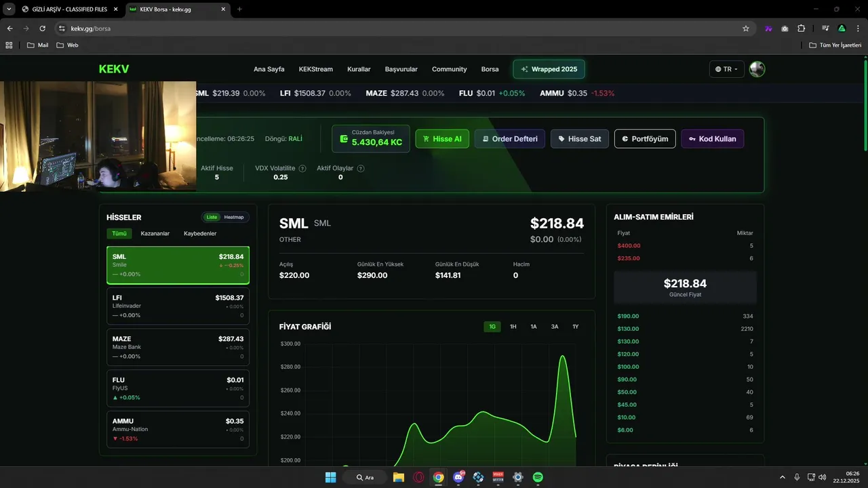Select the Kaybedenler filter tab

point(200,233)
